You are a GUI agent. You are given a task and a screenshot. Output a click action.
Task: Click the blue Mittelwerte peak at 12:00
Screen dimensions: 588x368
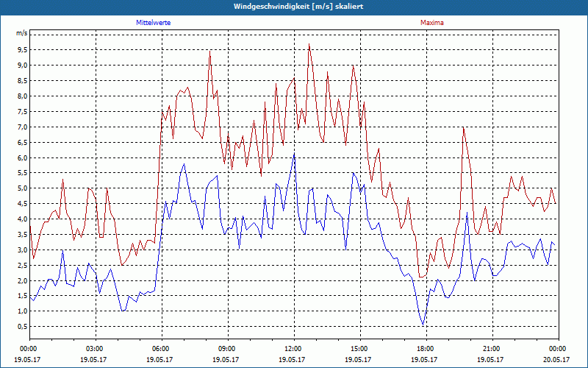295,154
